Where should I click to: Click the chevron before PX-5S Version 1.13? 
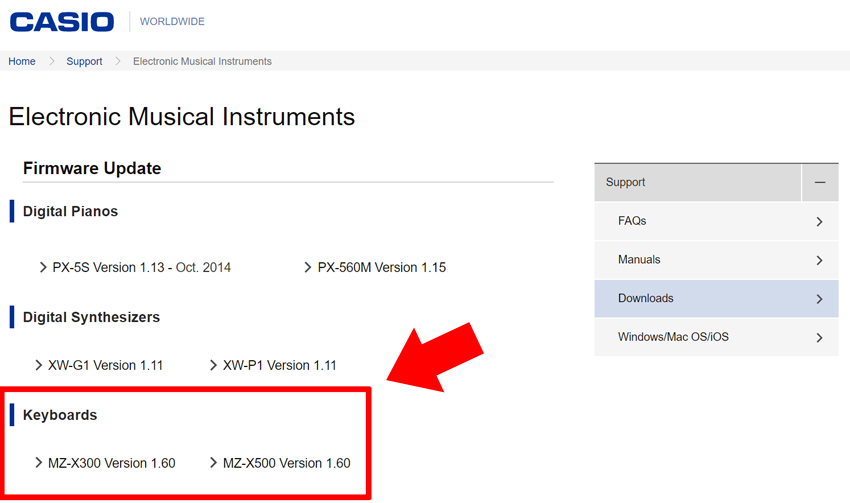[x=43, y=267]
